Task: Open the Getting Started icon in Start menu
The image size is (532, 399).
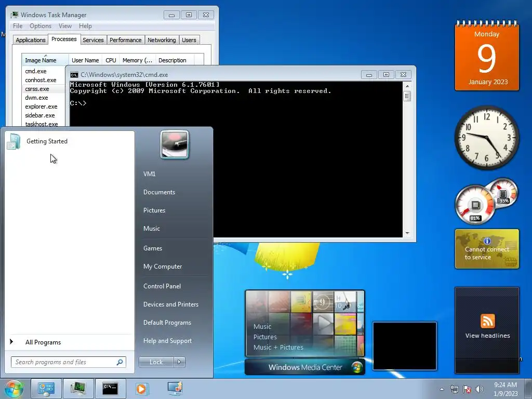Action: pyautogui.click(x=14, y=141)
